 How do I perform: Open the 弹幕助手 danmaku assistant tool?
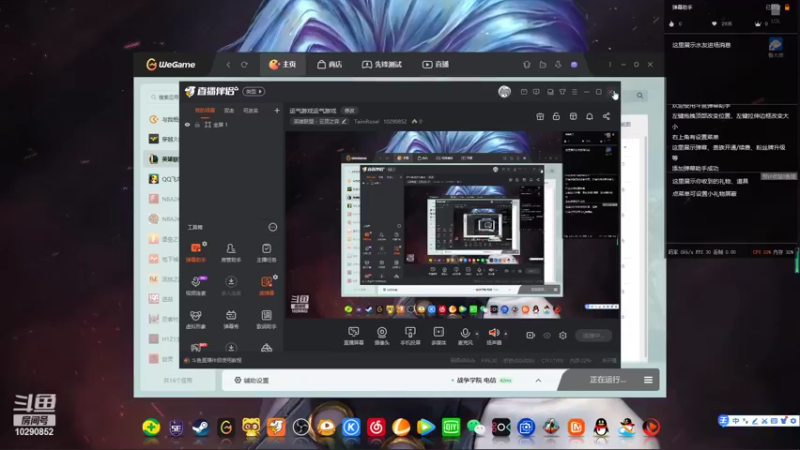click(x=196, y=253)
